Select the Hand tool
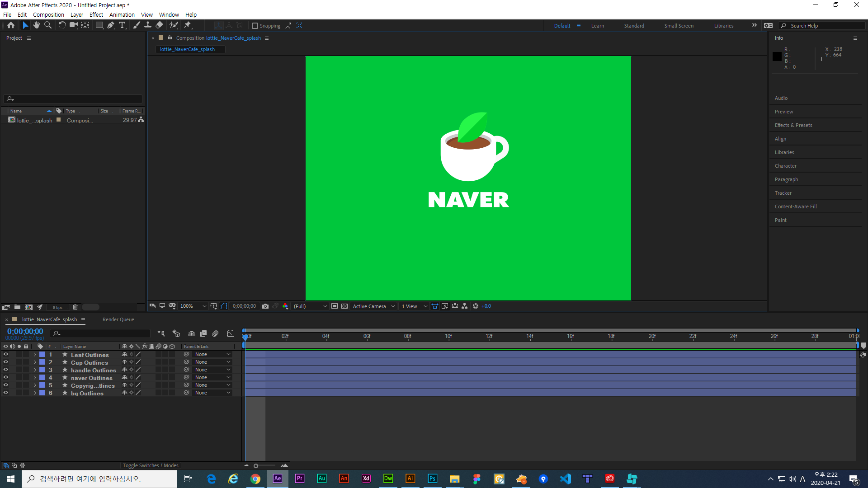Viewport: 868px width, 488px height. click(36, 25)
